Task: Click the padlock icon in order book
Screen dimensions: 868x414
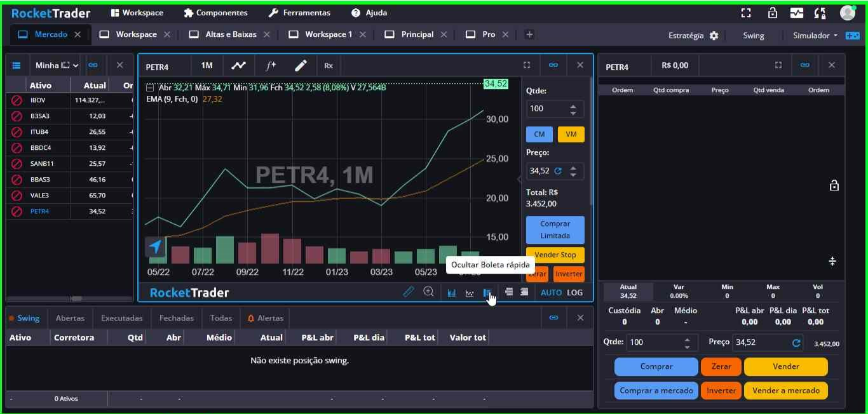Action: (x=834, y=185)
